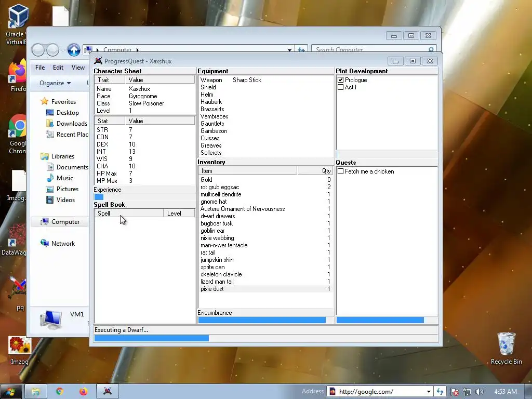The width and height of the screenshot is (532, 399).
Task: Select 'pixie dust' inventory row
Action: coord(265,289)
